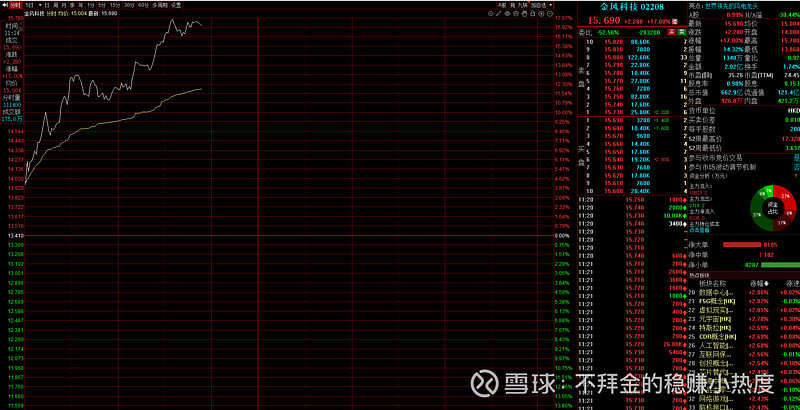The width and height of the screenshot is (800, 410).
Task: Open the 设置 settings button
Action: 176,5
